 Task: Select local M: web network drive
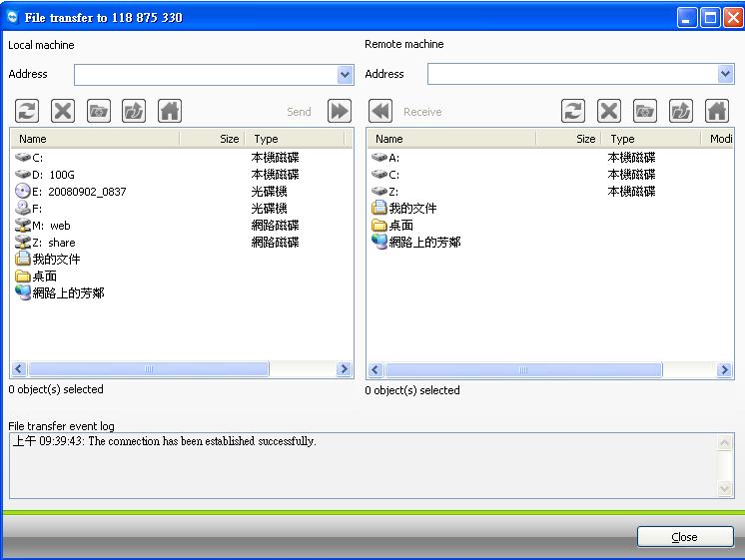pyautogui.click(x=43, y=226)
